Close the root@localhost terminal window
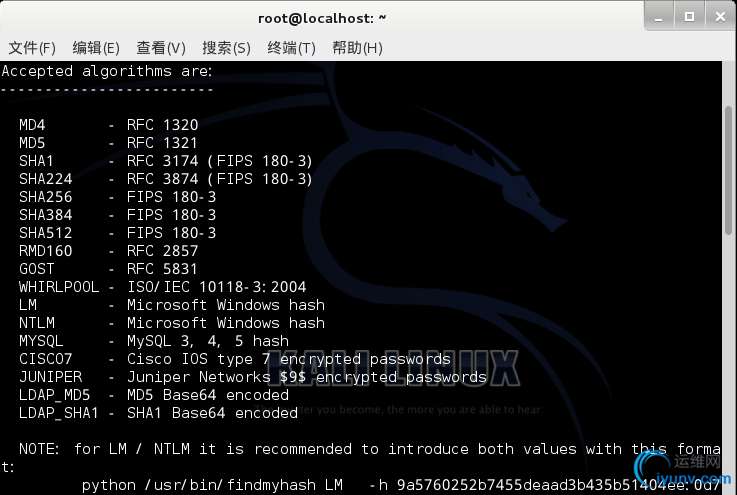Screen dimensions: 737x495 718,17
